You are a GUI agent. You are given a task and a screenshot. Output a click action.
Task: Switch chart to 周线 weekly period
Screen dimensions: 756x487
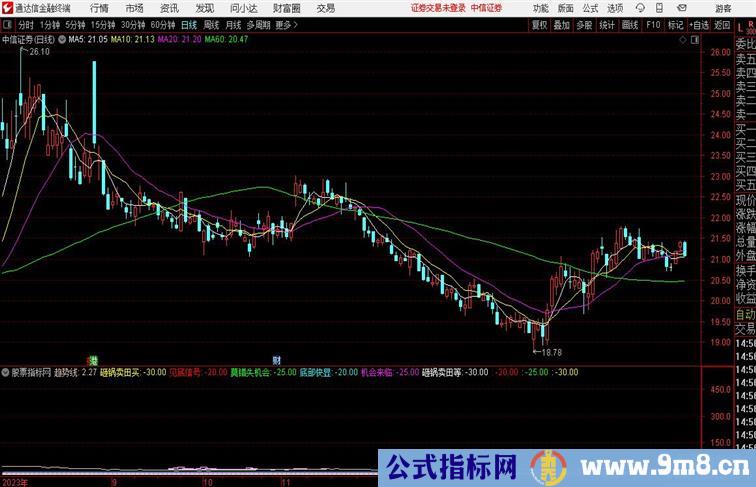(211, 25)
